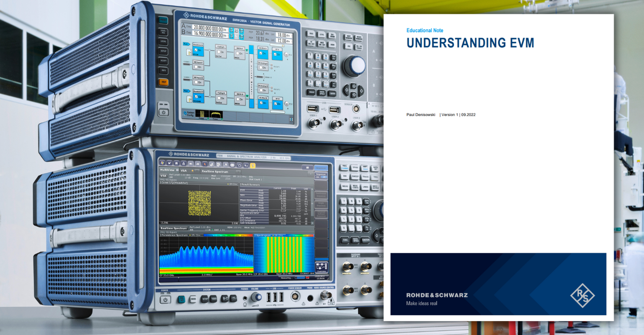The height and width of the screenshot is (335, 644).
Task: Open the yellow Help icon on the analyzer toolbar
Action: [253, 166]
